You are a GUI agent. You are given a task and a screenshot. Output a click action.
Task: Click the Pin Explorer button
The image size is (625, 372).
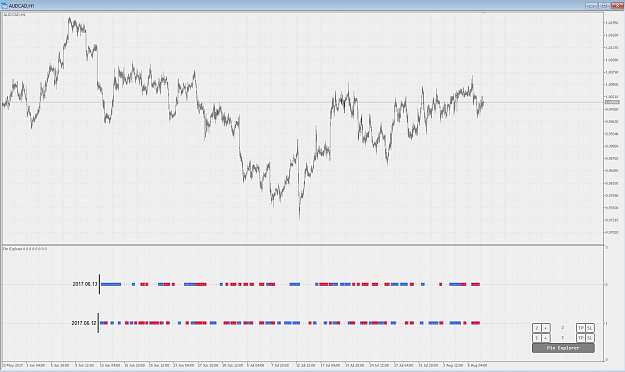click(563, 348)
